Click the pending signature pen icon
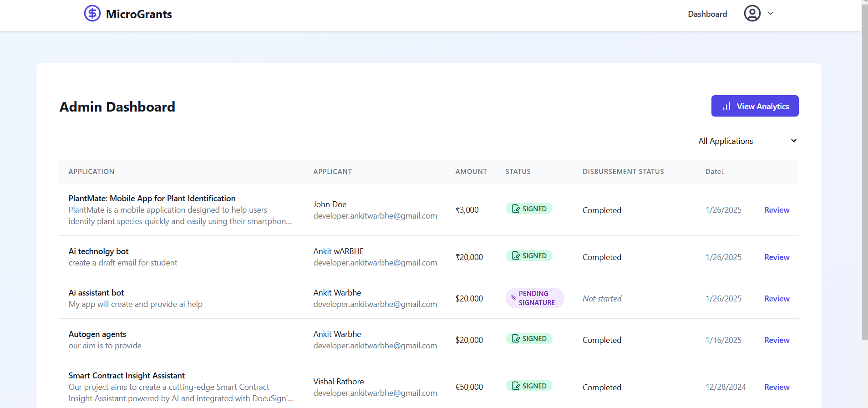 pos(513,298)
